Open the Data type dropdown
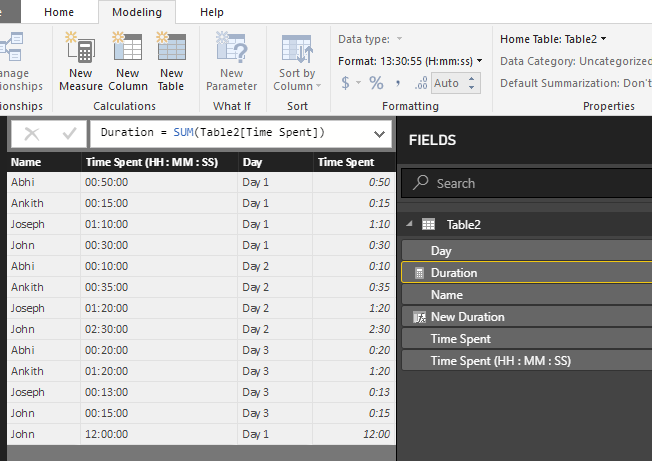Image resolution: width=652 pixels, height=461 pixels. (x=399, y=39)
